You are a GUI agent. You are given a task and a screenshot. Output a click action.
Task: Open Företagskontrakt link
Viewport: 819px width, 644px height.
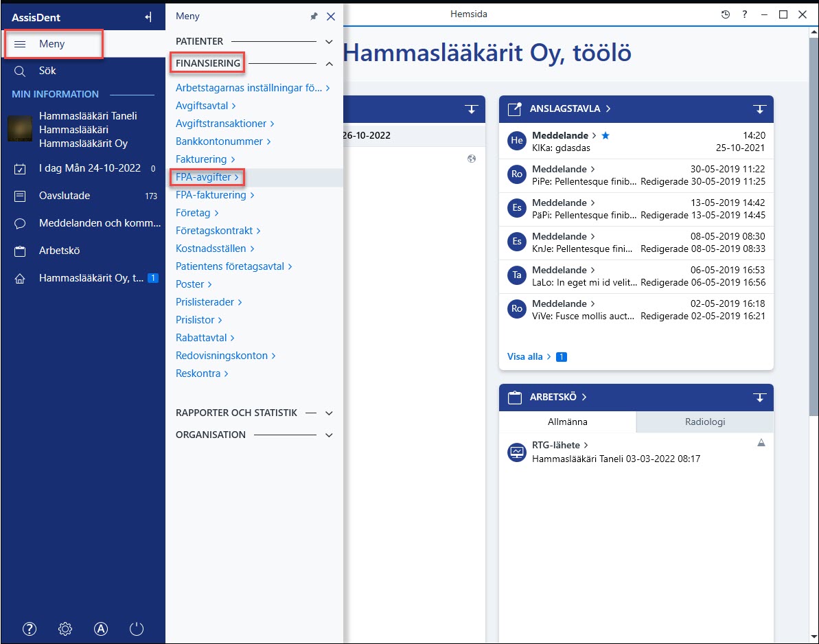(x=218, y=231)
